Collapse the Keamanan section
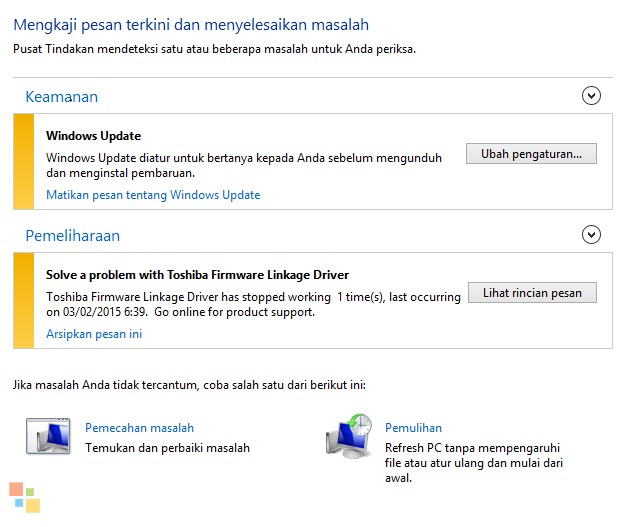Viewport: 627px width, 527px height. coord(591,96)
